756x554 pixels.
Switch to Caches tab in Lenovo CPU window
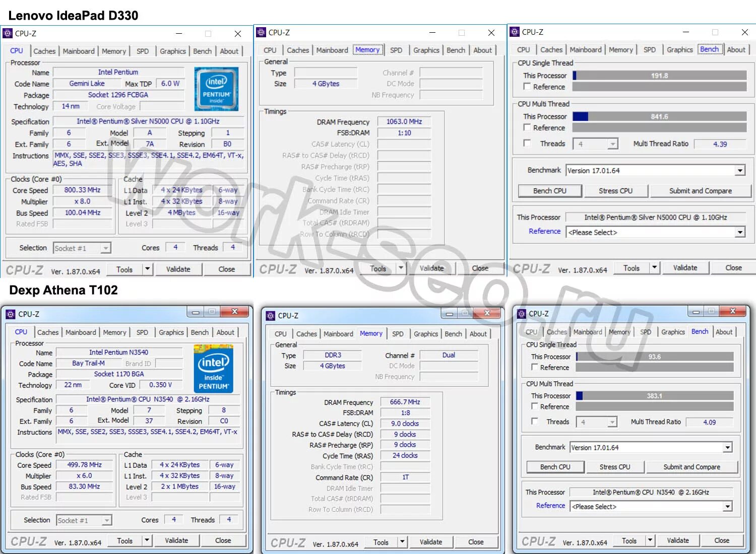click(x=44, y=51)
